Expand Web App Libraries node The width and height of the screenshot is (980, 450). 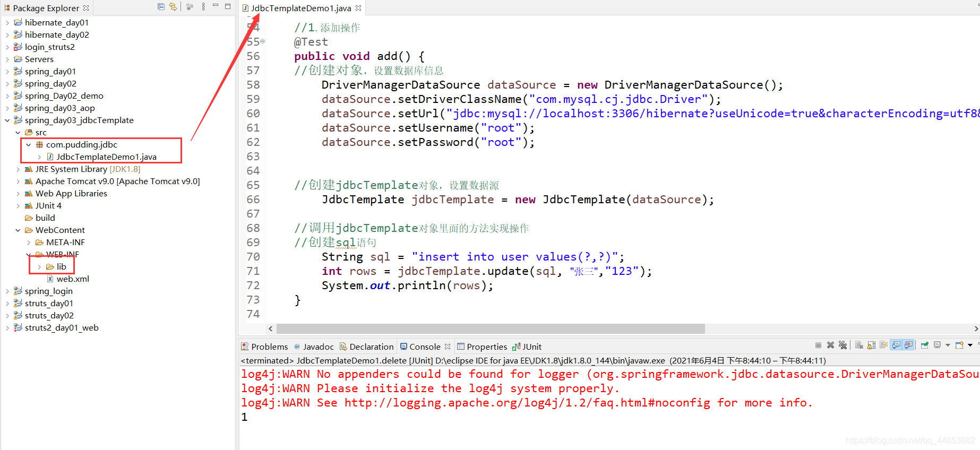coord(18,193)
